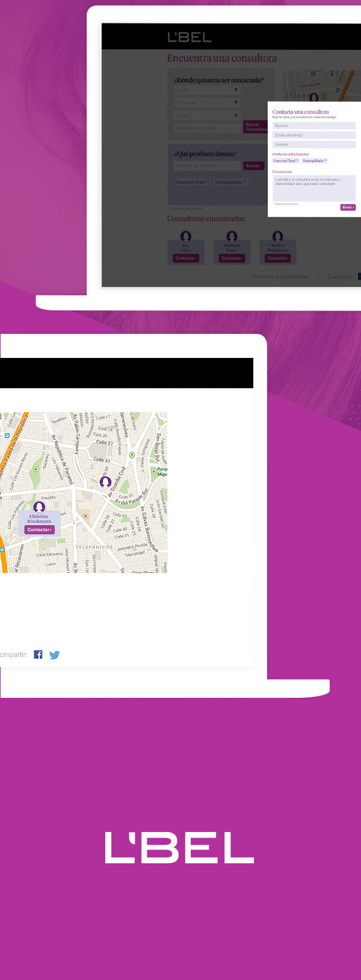Click Contactar under Christina Rivadeneyra in results
This screenshot has width=361, height=980.
coord(277,258)
